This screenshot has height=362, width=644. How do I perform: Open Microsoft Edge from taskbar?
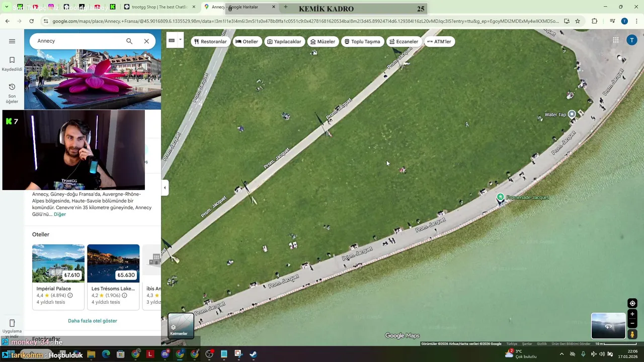(x=106, y=354)
